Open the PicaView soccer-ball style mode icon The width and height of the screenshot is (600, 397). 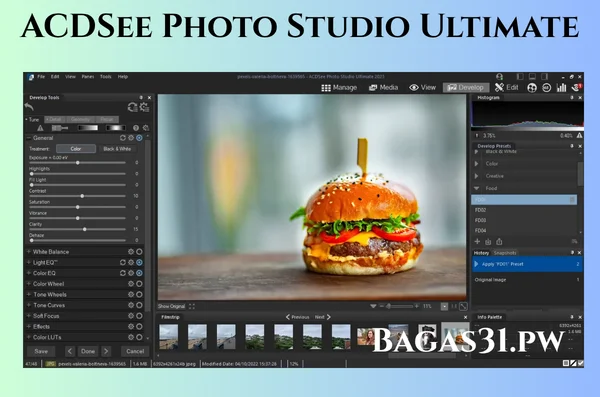click(532, 88)
